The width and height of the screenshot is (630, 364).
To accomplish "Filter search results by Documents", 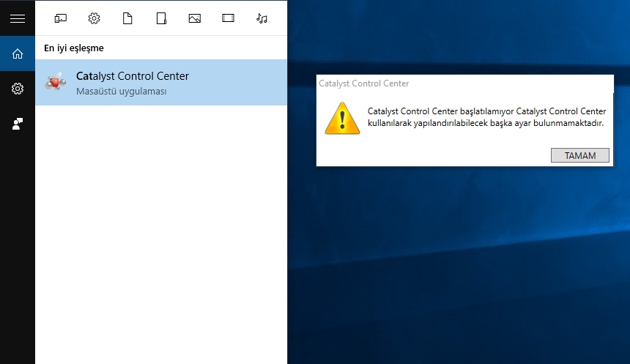I will 127,18.
